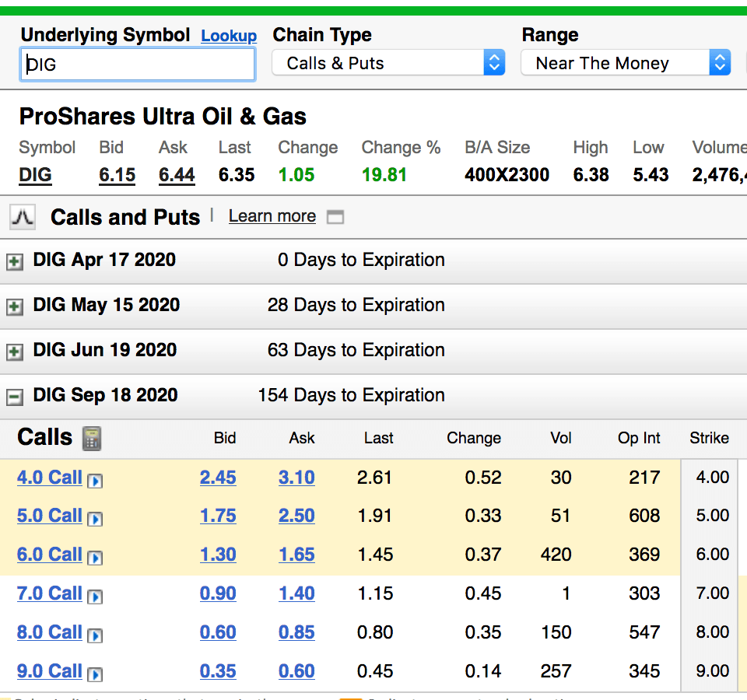Click the Calls calculator icon
The height and width of the screenshot is (700, 747).
91,438
